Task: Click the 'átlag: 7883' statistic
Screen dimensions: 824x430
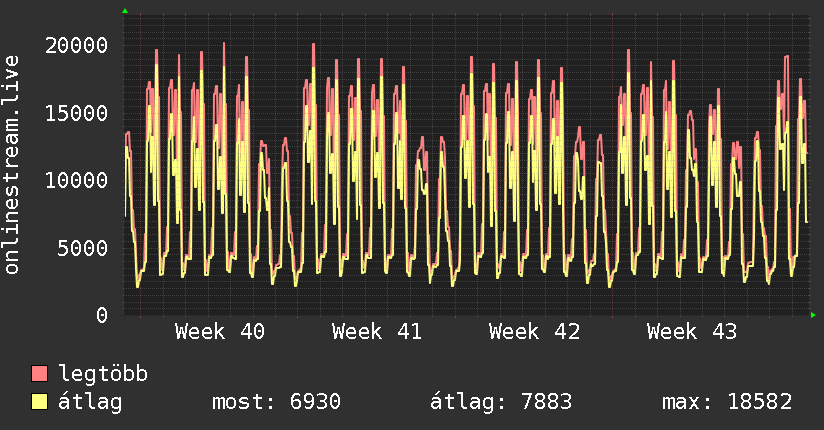Action: [501, 402]
